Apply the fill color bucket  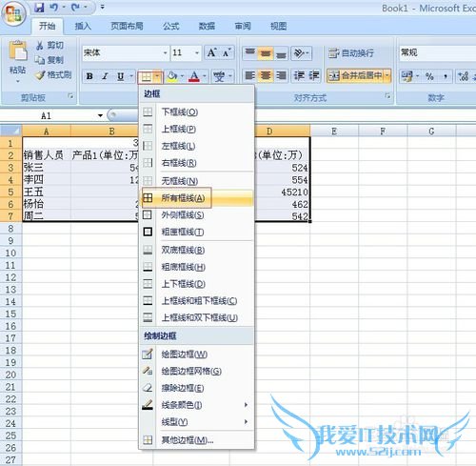point(171,76)
